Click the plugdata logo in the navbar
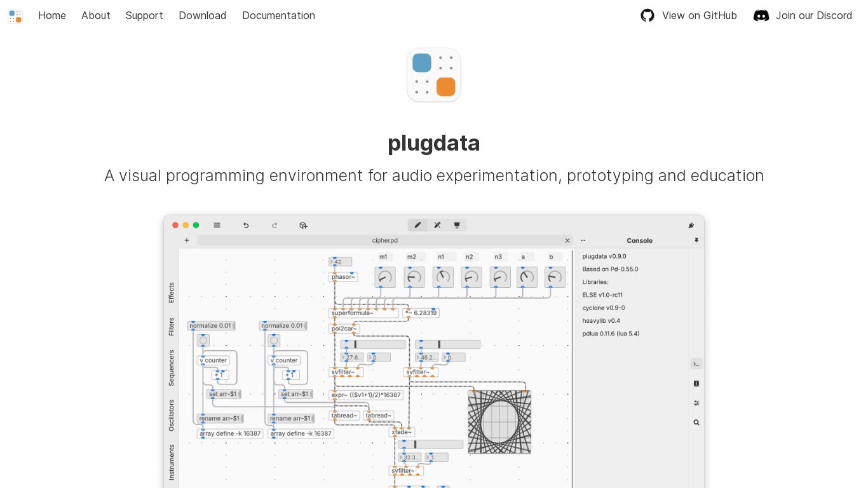The width and height of the screenshot is (868, 488). pos(15,16)
